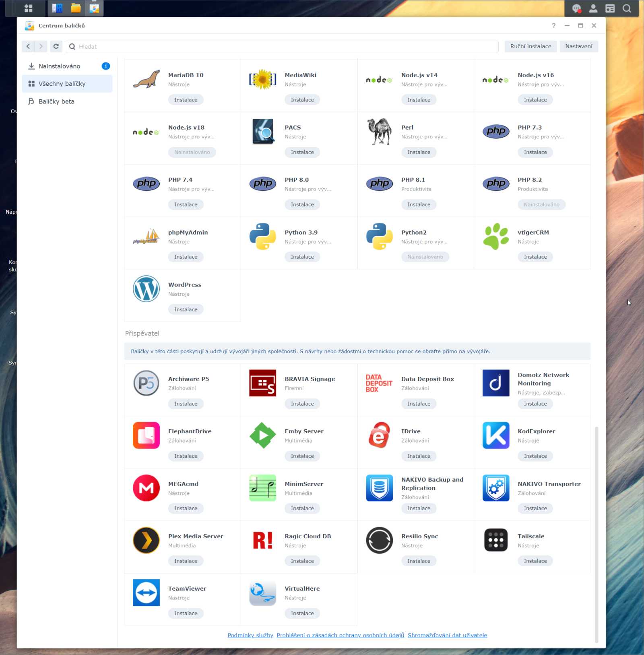Open the notifications chat icon
Viewport: 644px width, 655px height.
pyautogui.click(x=576, y=8)
